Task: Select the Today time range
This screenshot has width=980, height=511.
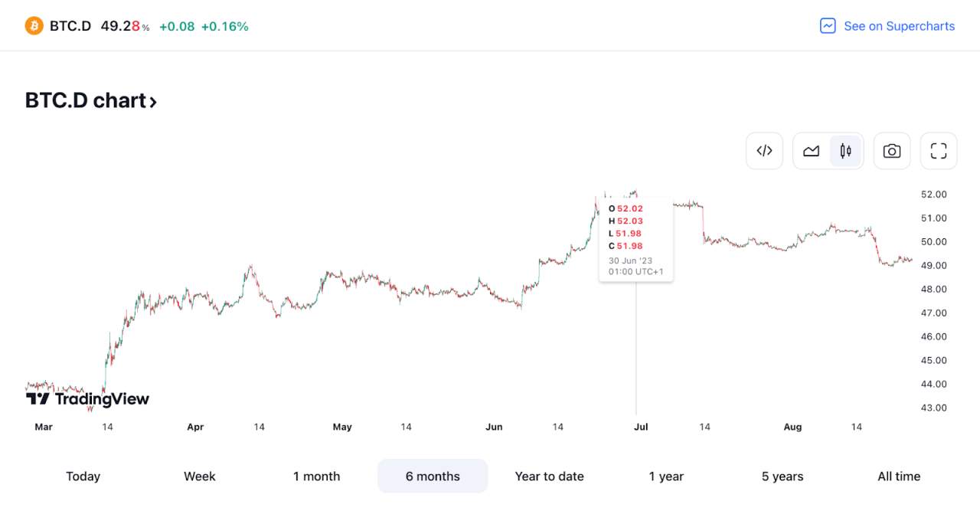Action: click(83, 477)
